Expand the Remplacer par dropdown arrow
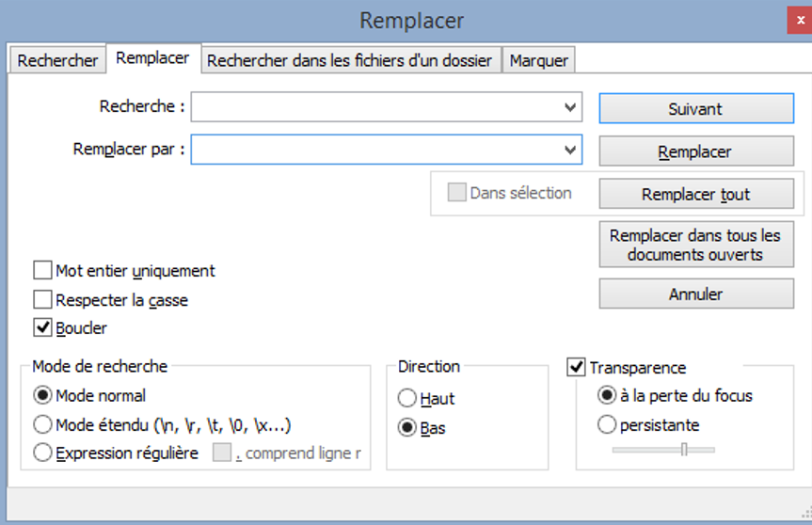Viewport: 812px width, 525px height. click(x=570, y=150)
